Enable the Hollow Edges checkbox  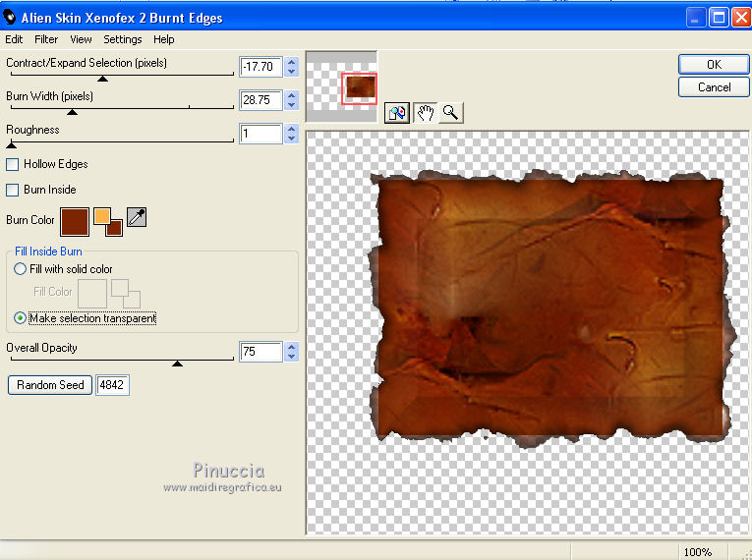[13, 164]
